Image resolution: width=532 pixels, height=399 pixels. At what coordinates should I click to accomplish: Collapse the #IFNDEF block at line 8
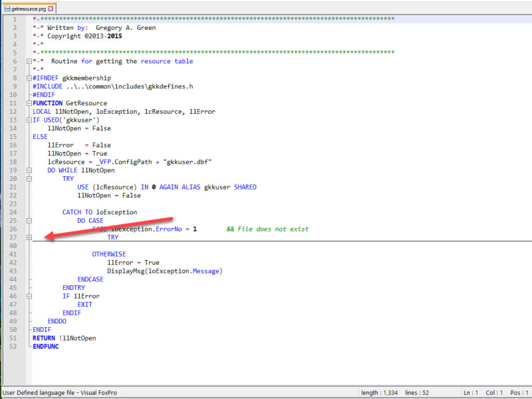point(29,78)
